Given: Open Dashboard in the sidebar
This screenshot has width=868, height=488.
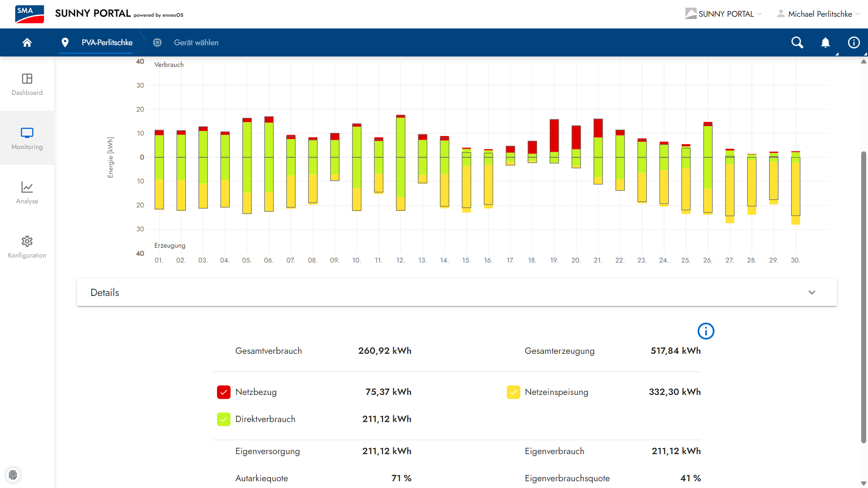Looking at the screenshot, I should [27, 84].
